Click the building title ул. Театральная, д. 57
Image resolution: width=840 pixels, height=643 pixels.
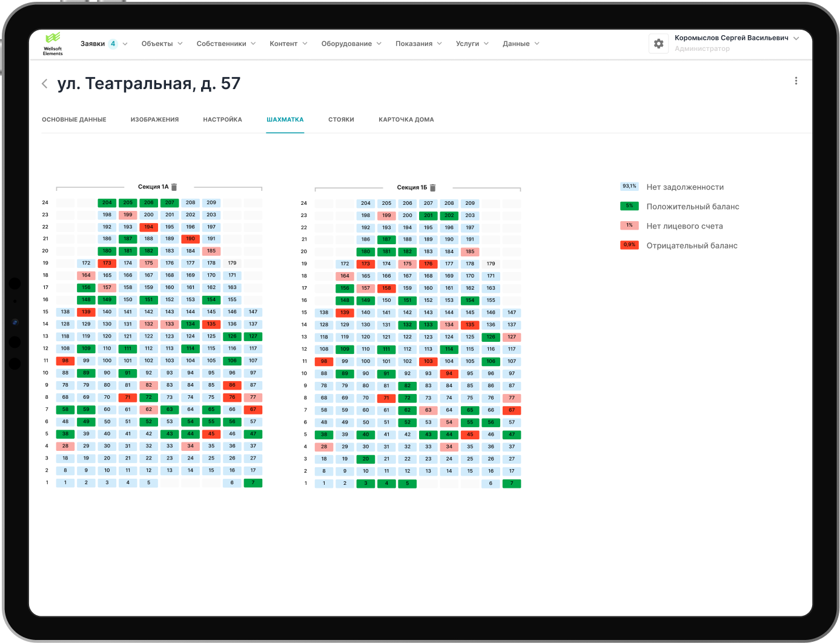point(149,84)
